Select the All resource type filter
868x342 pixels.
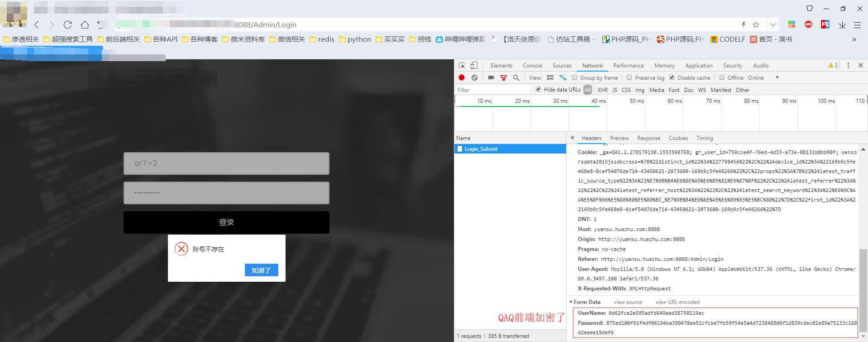coord(587,90)
